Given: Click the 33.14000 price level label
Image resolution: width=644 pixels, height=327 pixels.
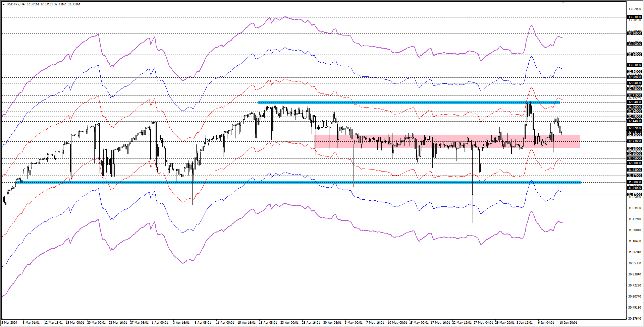Looking at the screenshot, I should coord(635,55).
